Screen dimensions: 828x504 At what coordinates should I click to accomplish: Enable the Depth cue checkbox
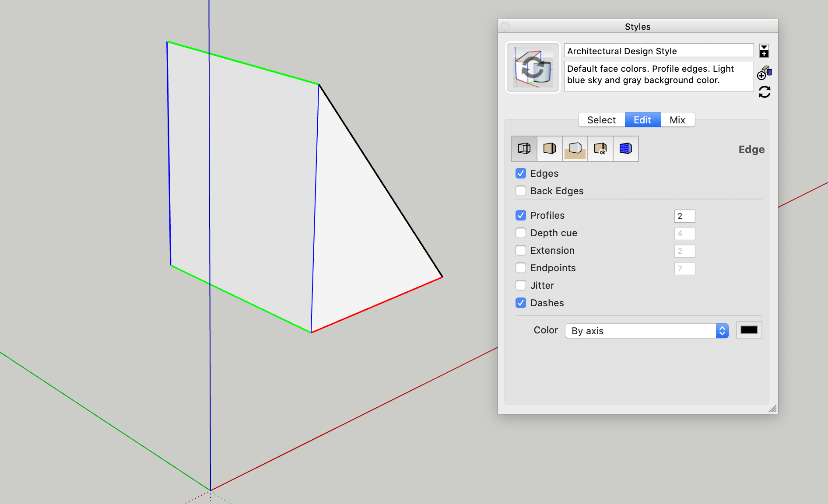tap(521, 233)
